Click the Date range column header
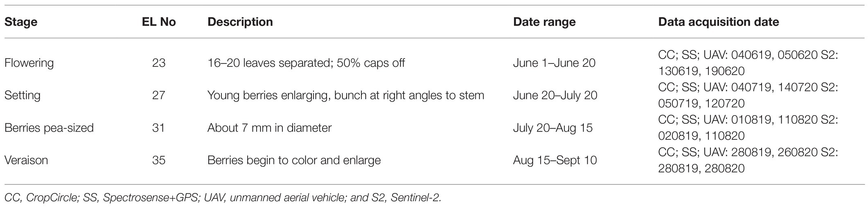This screenshot has width=868, height=209. coord(544,22)
